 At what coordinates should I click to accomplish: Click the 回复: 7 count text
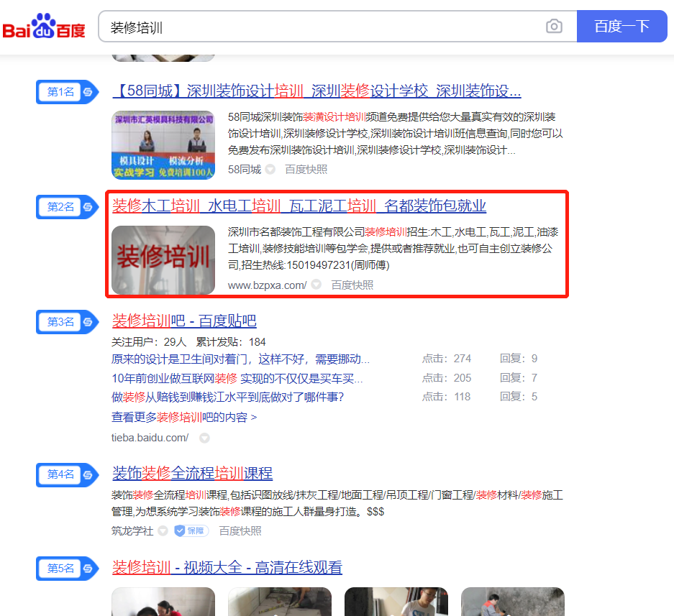click(x=519, y=378)
